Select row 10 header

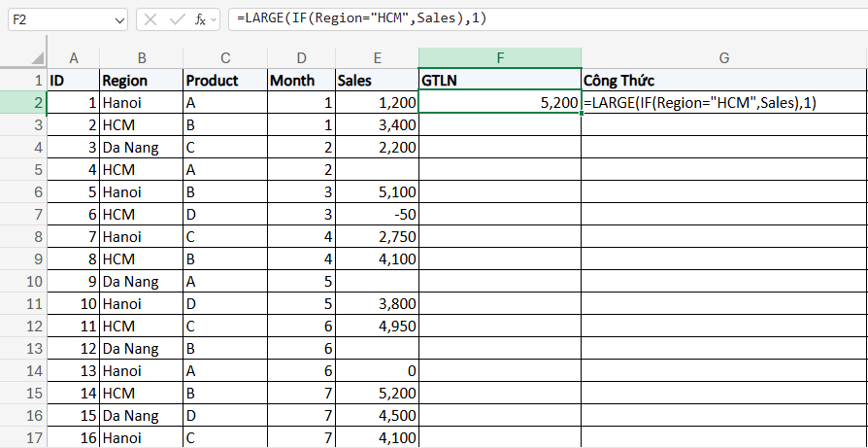click(x=23, y=281)
